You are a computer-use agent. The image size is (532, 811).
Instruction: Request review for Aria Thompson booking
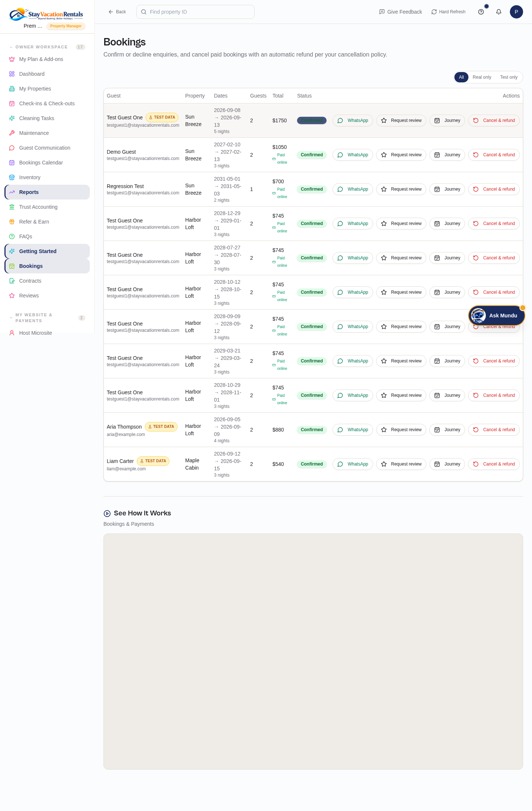(401, 430)
